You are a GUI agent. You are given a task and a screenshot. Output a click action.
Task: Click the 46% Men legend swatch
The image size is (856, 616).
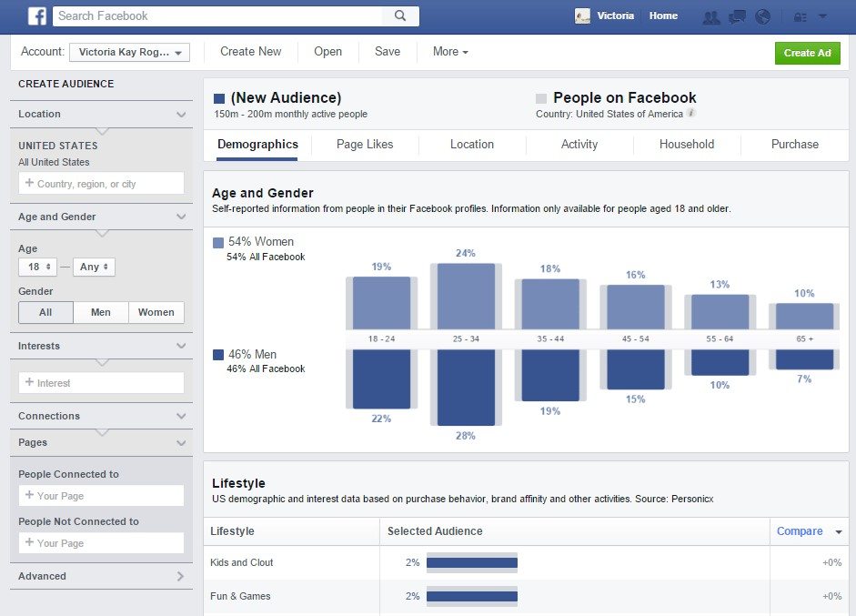click(x=217, y=355)
